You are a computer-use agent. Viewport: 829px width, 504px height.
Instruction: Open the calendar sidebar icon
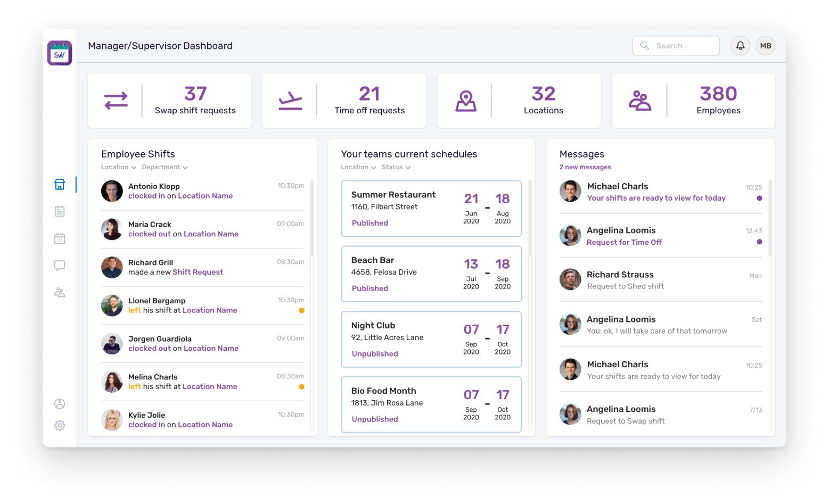pyautogui.click(x=60, y=238)
